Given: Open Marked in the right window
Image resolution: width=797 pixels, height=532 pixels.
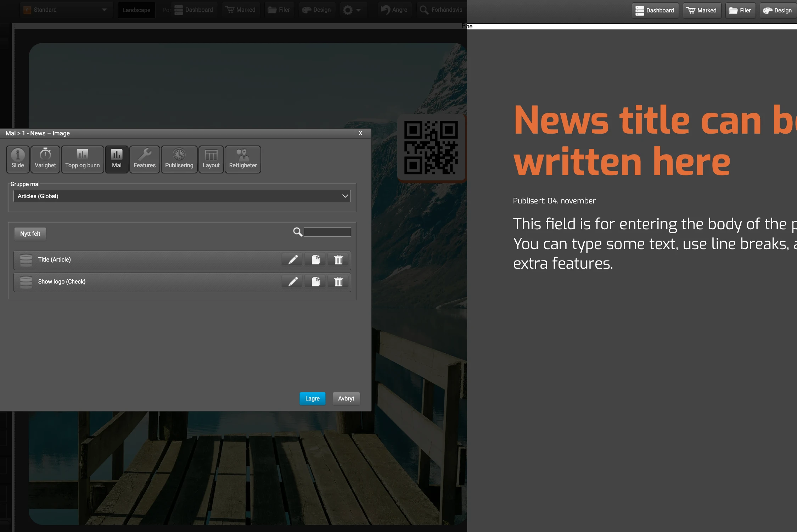Looking at the screenshot, I should [x=702, y=10].
